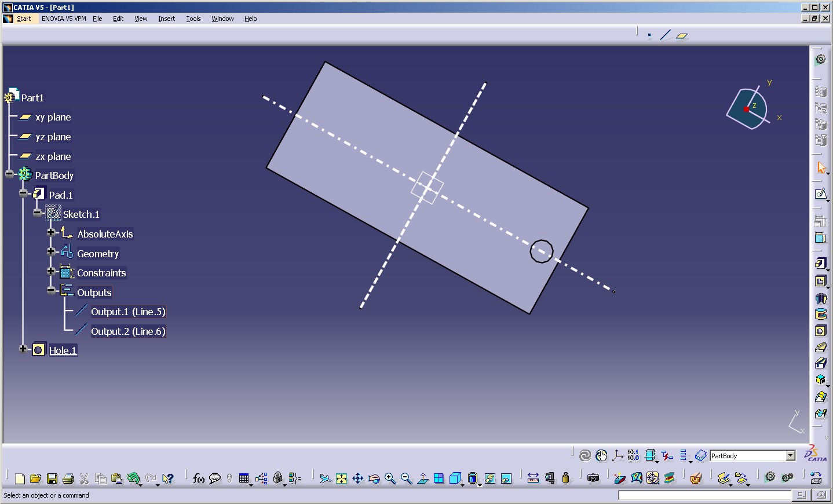The height and width of the screenshot is (504, 833).
Task: Click the Update All swirl icon
Action: coord(585,456)
